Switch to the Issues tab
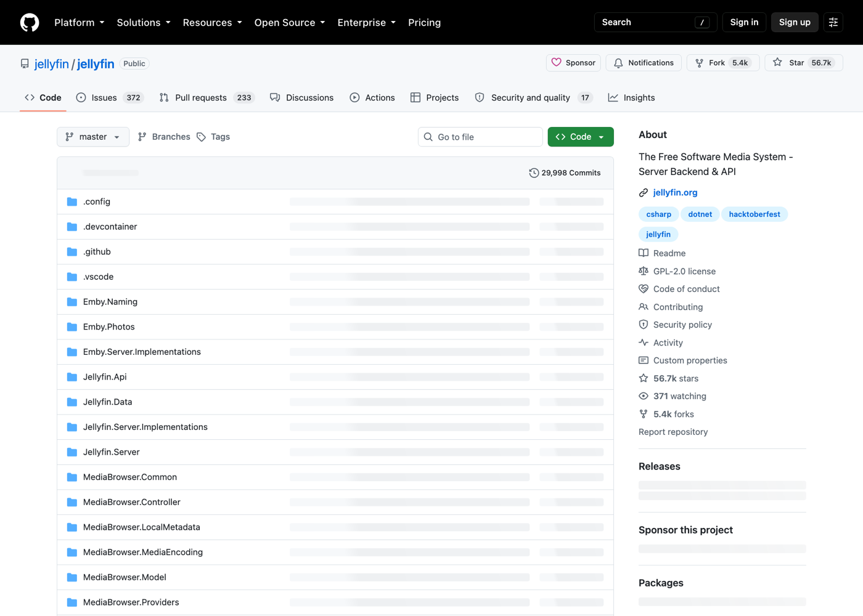 point(110,97)
